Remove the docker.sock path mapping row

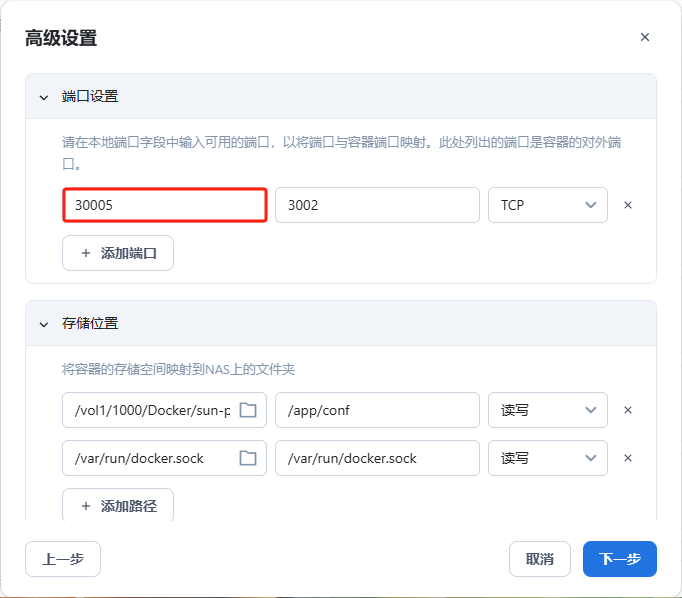[628, 458]
